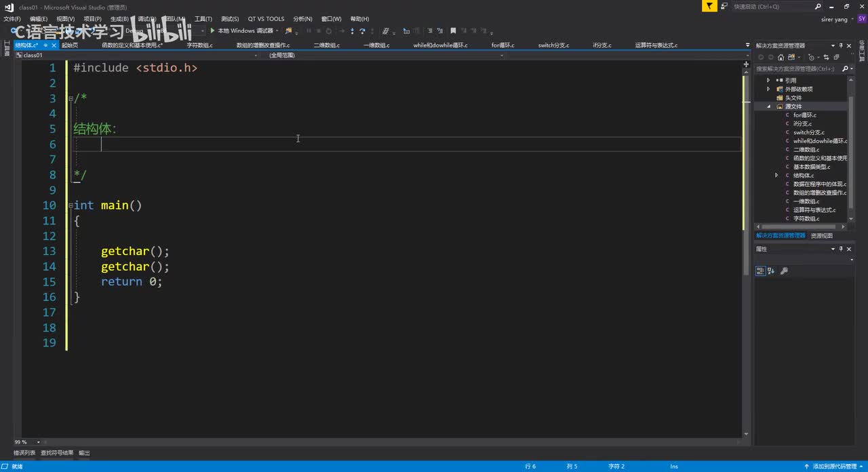868x472 pixels.
Task: Close the 结构体.c tab
Action: pyautogui.click(x=54, y=45)
